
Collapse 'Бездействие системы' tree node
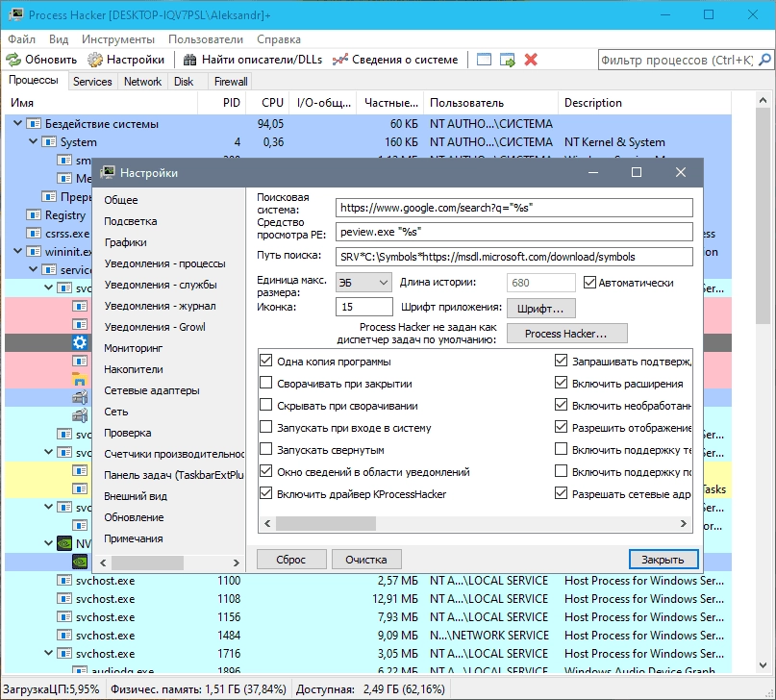[18, 123]
